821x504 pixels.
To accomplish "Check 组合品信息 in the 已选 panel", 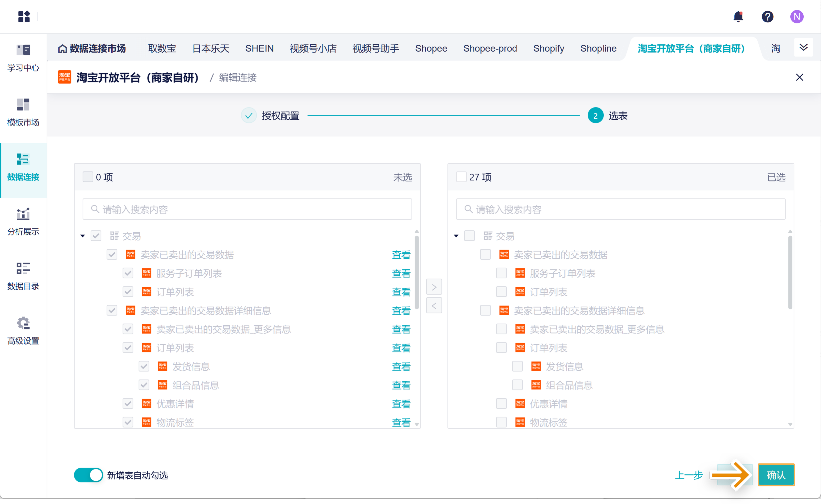I will point(517,385).
